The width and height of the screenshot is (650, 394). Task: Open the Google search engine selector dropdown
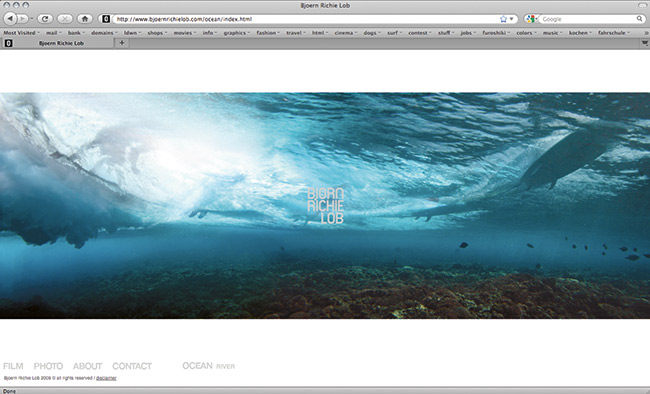click(531, 19)
